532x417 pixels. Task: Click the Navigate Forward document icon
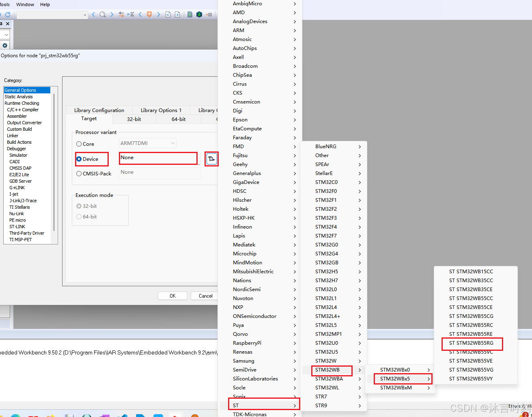[x=177, y=14]
